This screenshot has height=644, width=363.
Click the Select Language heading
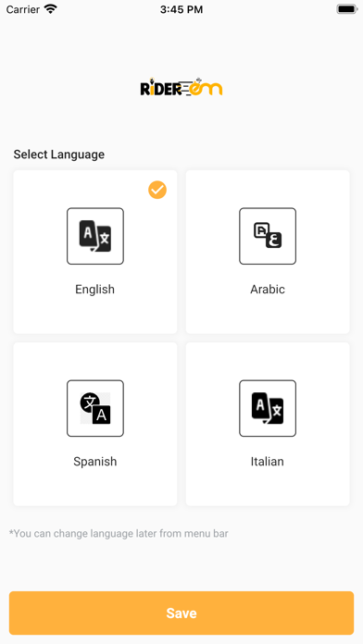(58, 155)
